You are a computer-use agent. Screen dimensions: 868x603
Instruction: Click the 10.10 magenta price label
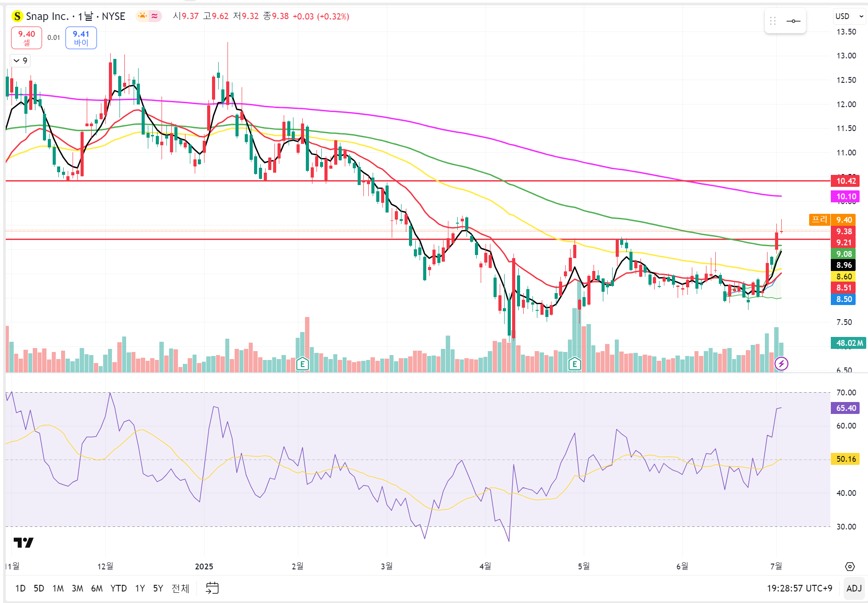(x=845, y=197)
